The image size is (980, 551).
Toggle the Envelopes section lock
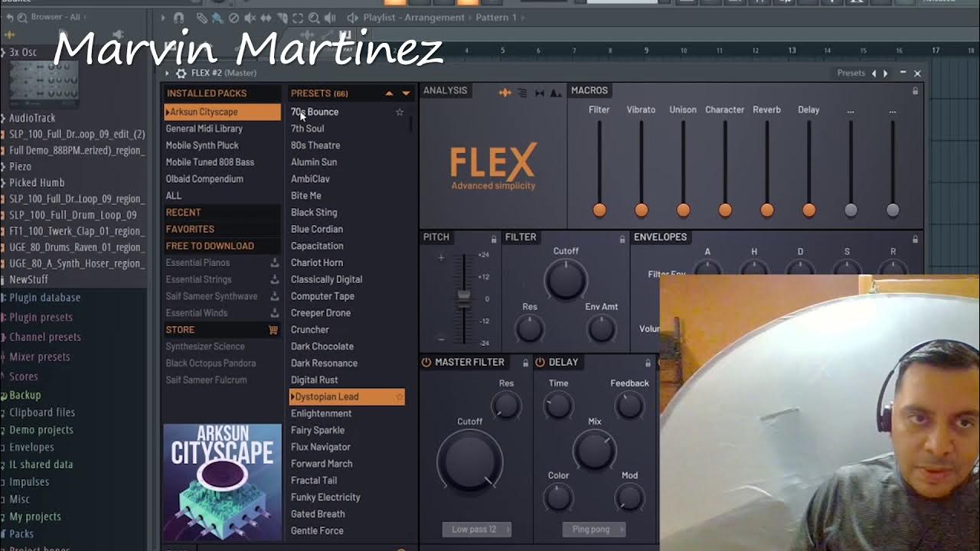[915, 239]
